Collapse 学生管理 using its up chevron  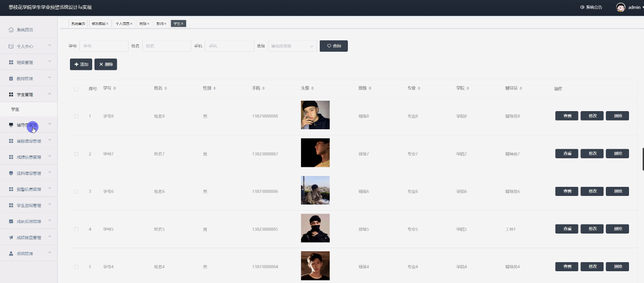[x=50, y=94]
